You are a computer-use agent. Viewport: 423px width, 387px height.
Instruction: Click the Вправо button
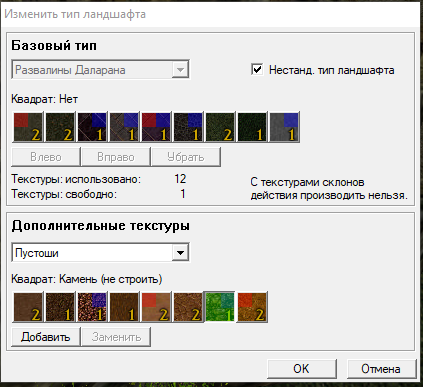pos(116,157)
